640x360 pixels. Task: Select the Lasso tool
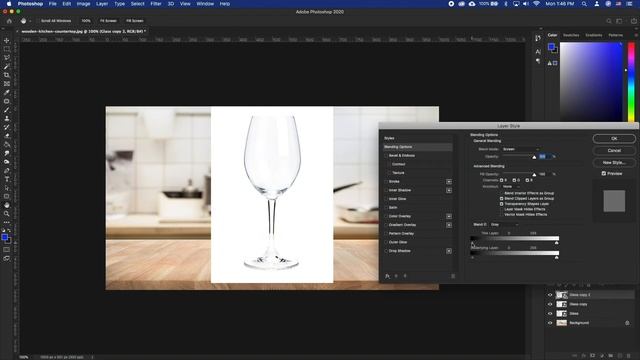(7, 58)
